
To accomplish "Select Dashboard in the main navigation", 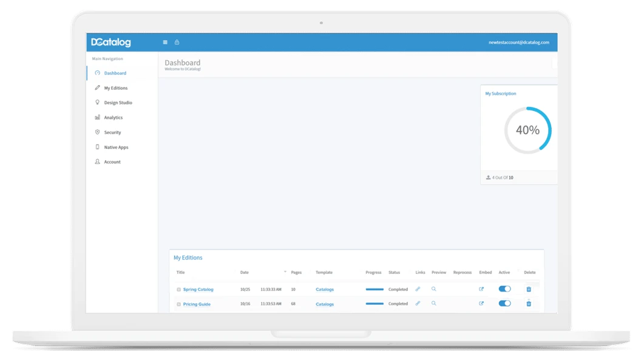I will [x=115, y=73].
